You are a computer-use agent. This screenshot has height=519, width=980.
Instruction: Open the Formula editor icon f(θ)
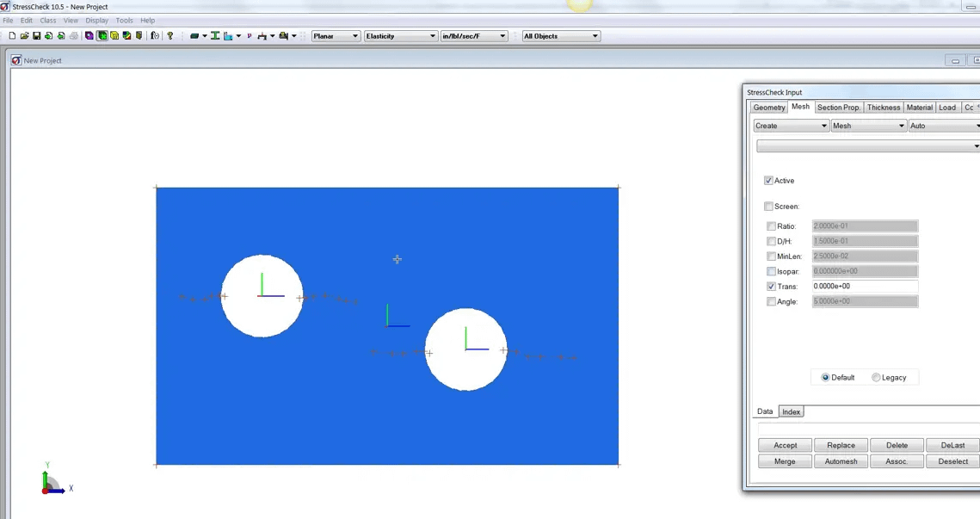point(156,36)
